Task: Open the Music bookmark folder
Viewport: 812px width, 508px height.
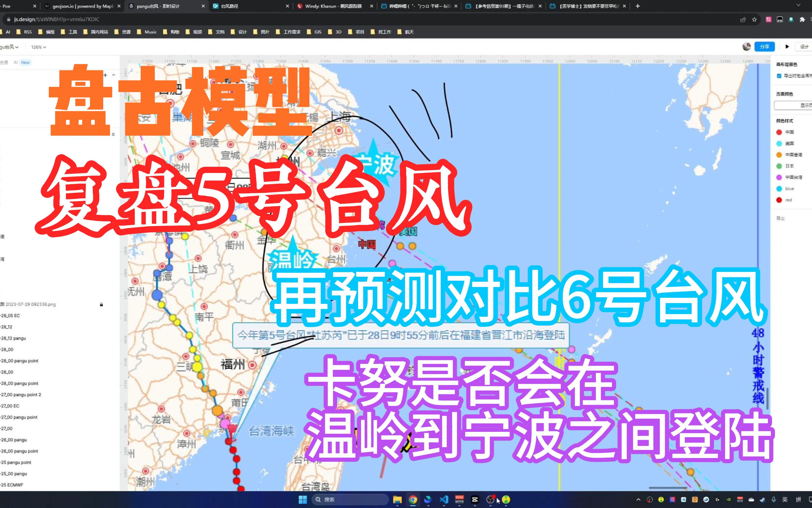Action: [x=147, y=32]
